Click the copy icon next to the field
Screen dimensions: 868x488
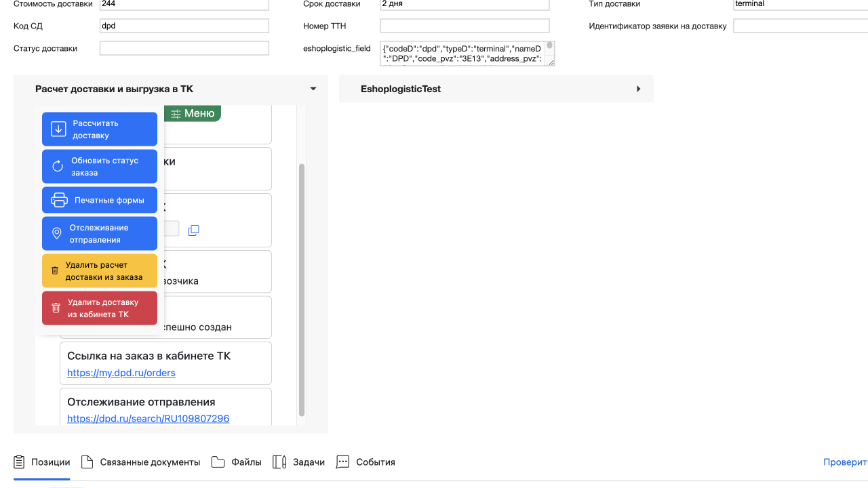[193, 230]
